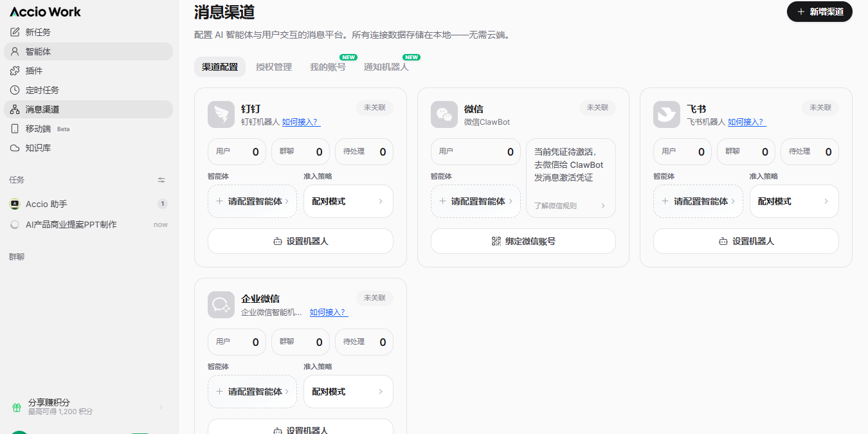Image resolution: width=868 pixels, height=434 pixels.
Task: Switch to 我的账号 tab
Action: pos(328,67)
